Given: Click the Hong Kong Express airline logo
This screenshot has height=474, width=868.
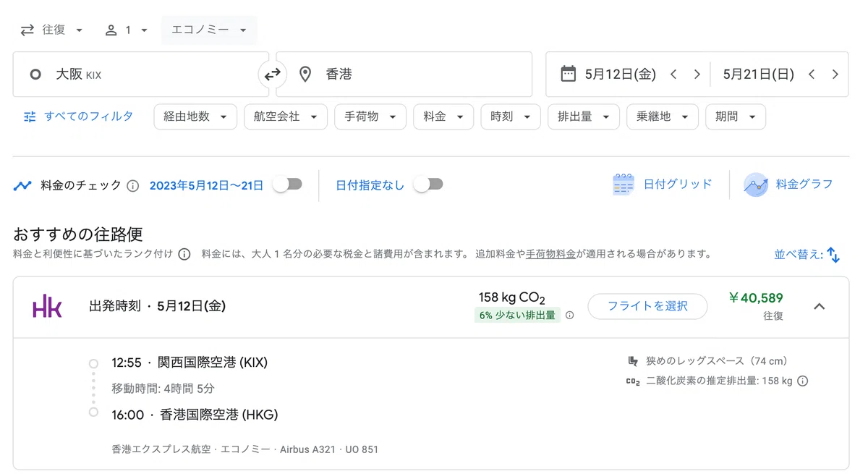Looking at the screenshot, I should 47,306.
